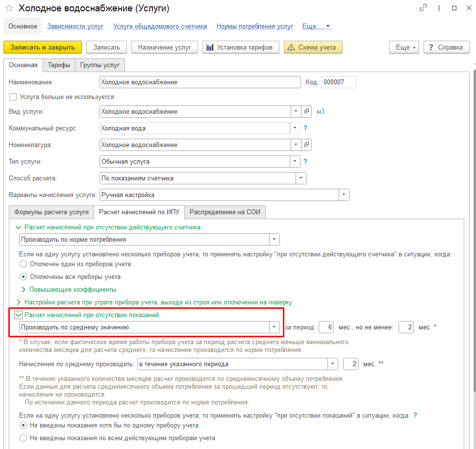Click Записать и закрыть button
Viewport: 476px width, 449px height.
click(x=43, y=48)
